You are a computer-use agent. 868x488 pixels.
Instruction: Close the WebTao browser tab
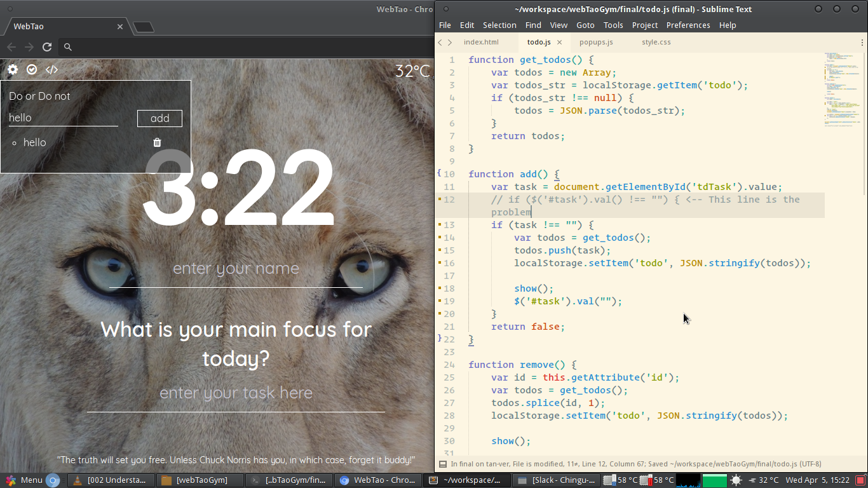tap(120, 27)
